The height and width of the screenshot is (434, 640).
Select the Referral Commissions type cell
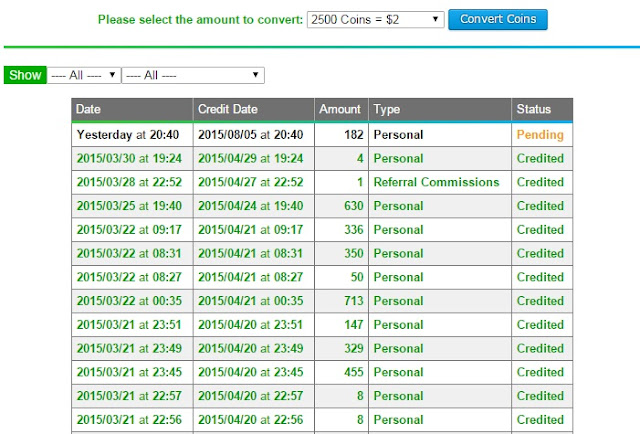point(436,182)
